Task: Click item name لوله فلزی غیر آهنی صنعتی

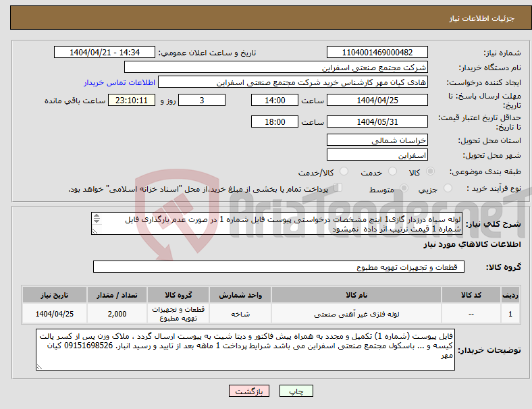Action: pyautogui.click(x=356, y=314)
